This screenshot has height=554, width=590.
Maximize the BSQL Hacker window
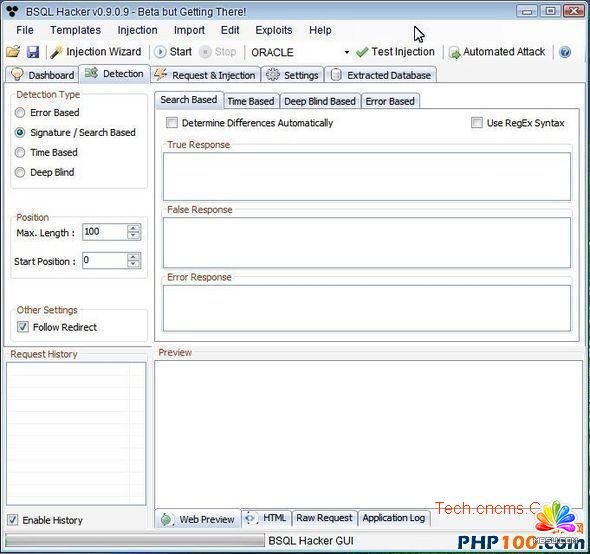tap(550, 11)
